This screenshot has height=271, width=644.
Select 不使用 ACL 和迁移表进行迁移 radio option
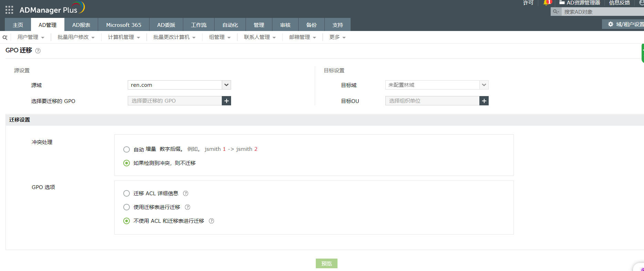coord(126,221)
